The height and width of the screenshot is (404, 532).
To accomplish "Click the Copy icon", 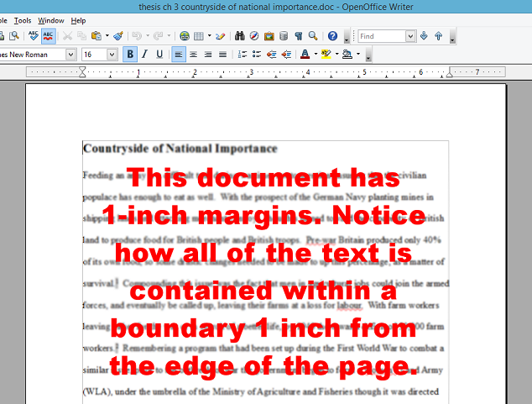I will (81, 35).
